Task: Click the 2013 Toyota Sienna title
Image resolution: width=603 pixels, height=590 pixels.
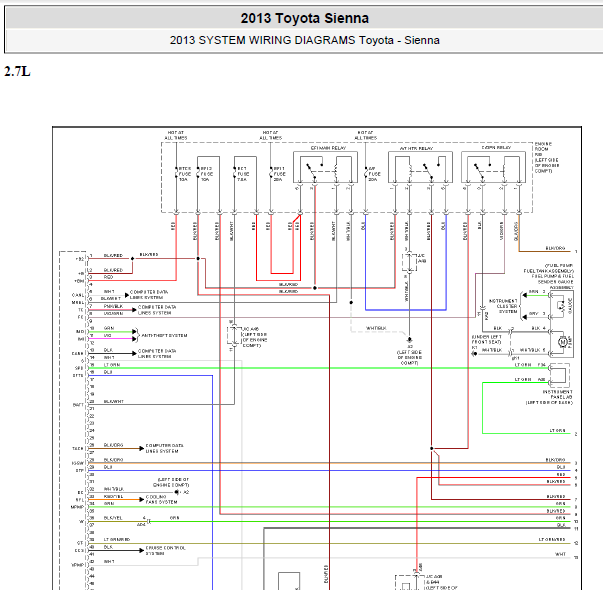Action: (x=305, y=18)
